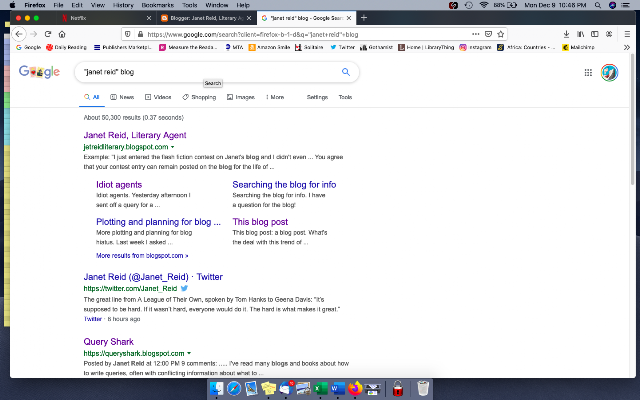Open Finder from the Dock

pyautogui.click(x=216, y=388)
